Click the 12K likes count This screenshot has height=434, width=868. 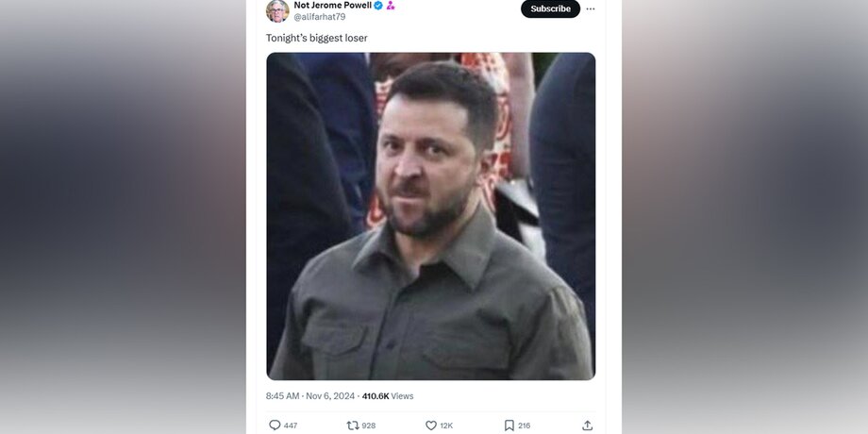(446, 426)
